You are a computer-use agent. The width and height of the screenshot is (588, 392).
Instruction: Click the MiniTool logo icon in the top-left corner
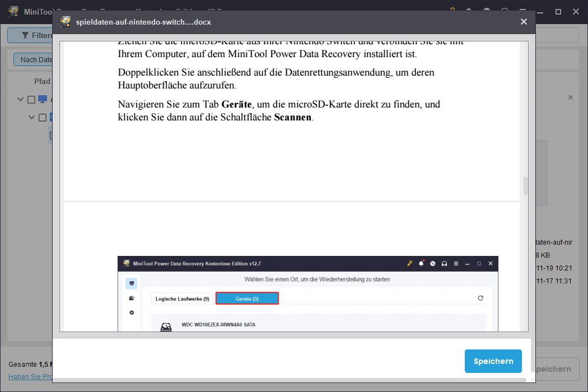13,11
